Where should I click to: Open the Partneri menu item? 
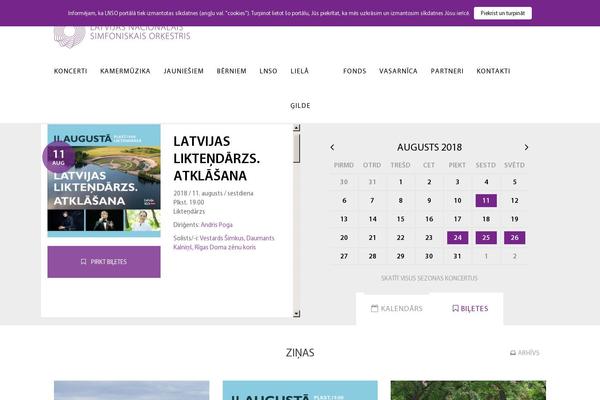pos(447,71)
